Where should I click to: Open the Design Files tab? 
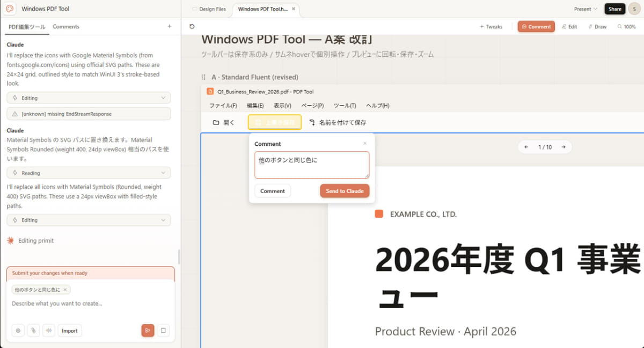(x=209, y=9)
